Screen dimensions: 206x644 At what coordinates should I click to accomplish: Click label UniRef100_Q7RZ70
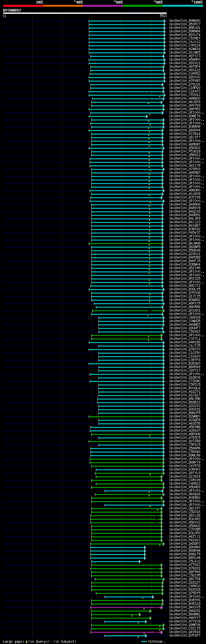click(x=185, y=349)
